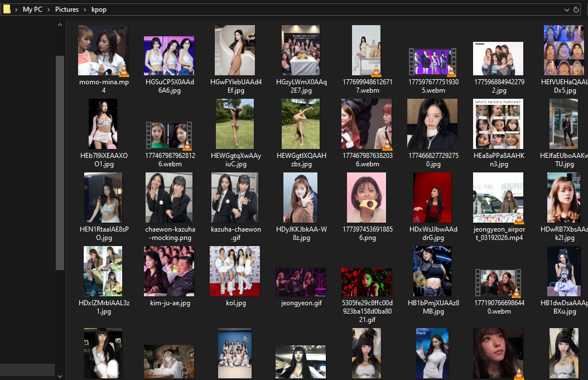Select jeongyeon.gif file

pos(301,282)
